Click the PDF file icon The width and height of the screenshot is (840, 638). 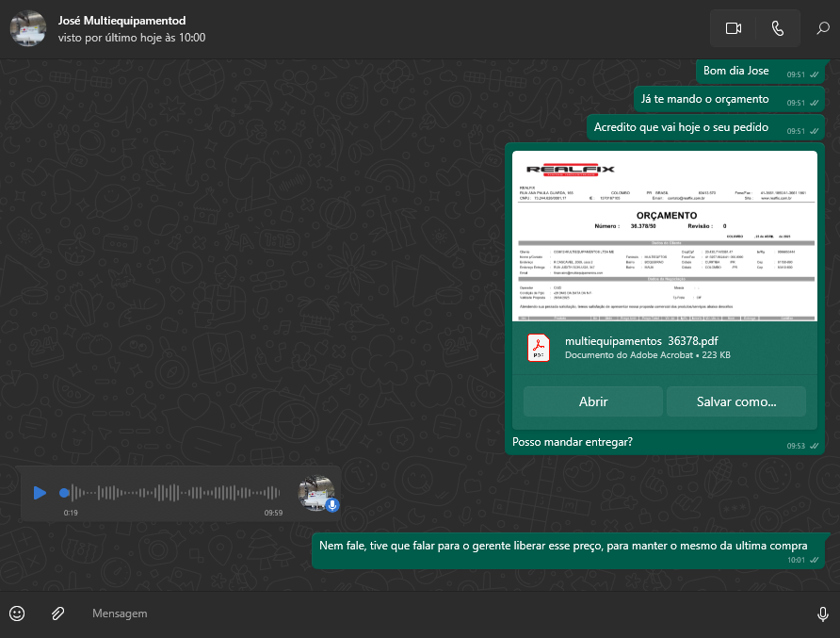tap(538, 348)
